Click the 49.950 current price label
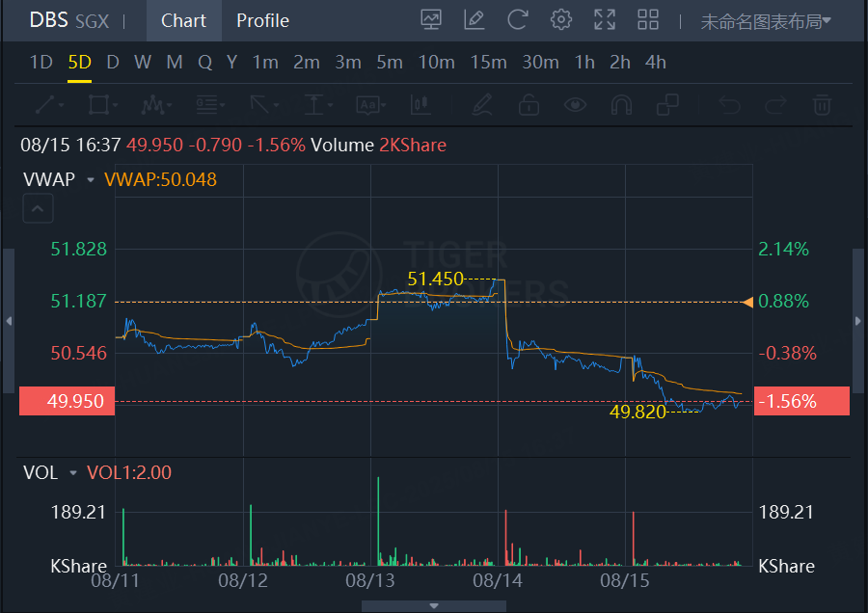 pos(67,401)
